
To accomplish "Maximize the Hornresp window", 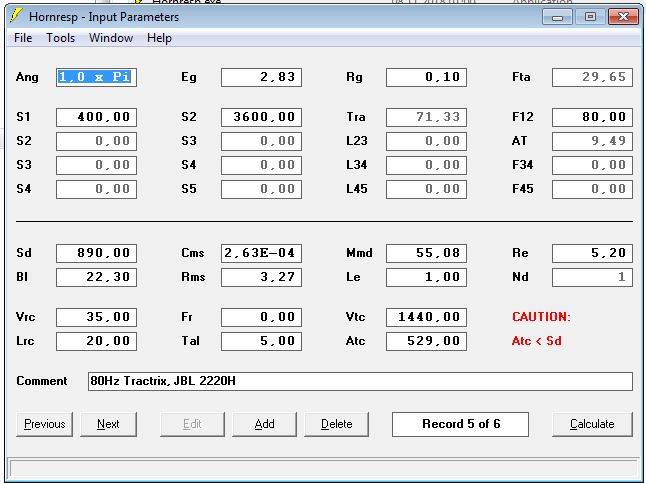I will point(590,17).
